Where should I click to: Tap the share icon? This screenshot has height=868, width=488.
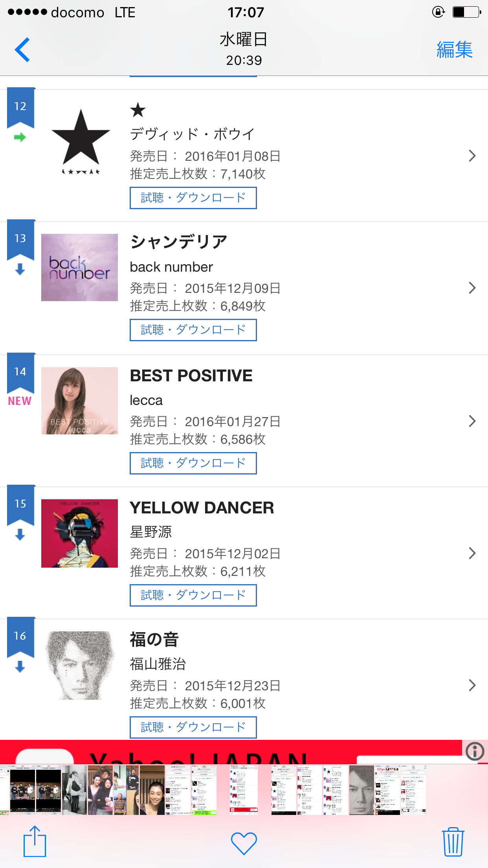pos(35,842)
